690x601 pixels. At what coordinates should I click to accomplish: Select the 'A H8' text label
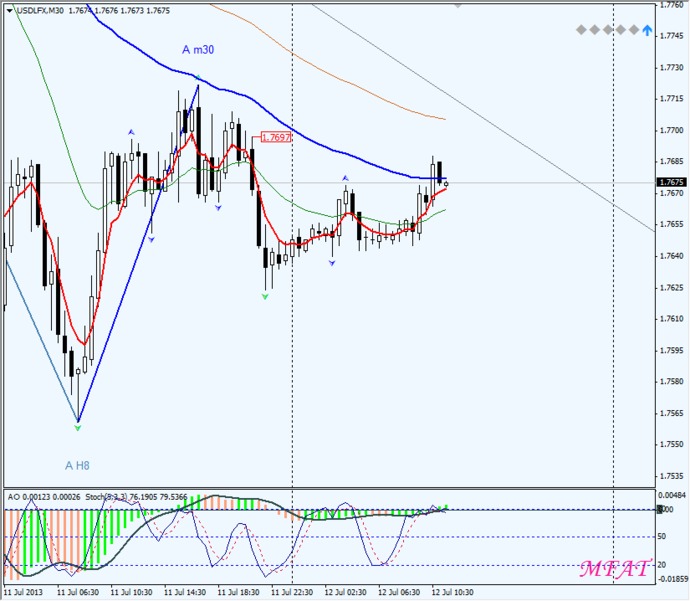(77, 465)
